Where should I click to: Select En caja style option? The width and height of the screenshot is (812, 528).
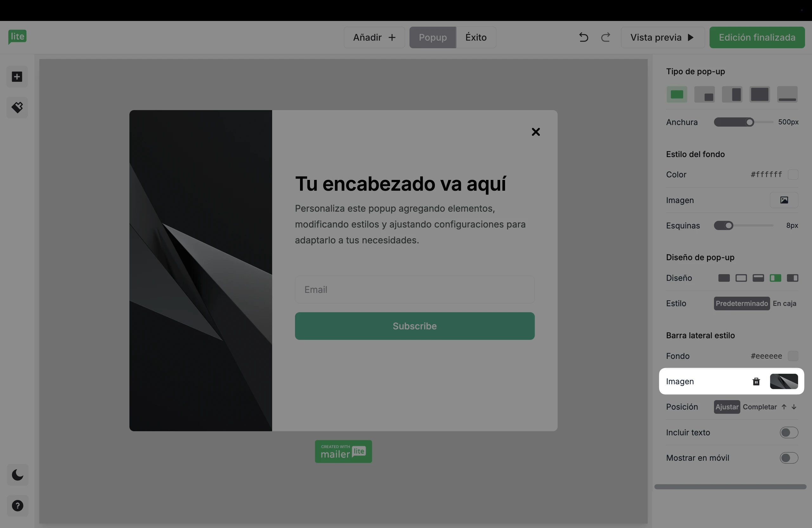pyautogui.click(x=784, y=303)
